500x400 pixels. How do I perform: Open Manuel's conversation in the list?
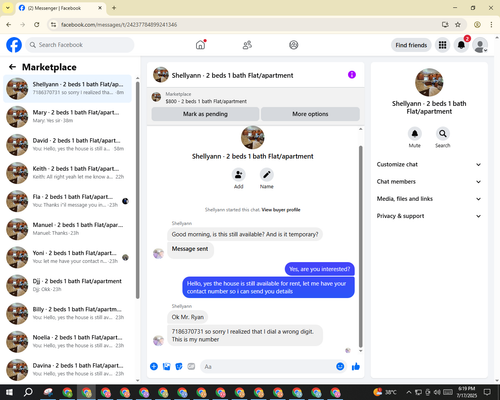pos(68,229)
